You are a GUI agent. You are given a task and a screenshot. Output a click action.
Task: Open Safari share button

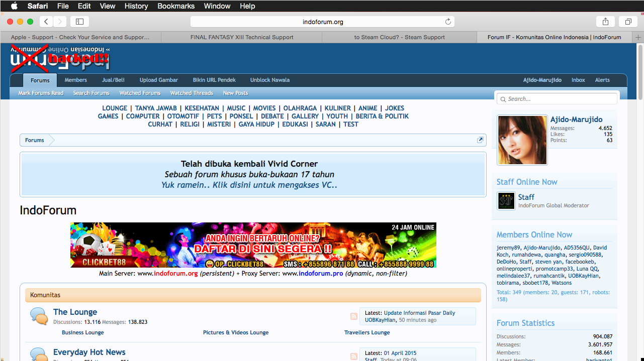(605, 22)
